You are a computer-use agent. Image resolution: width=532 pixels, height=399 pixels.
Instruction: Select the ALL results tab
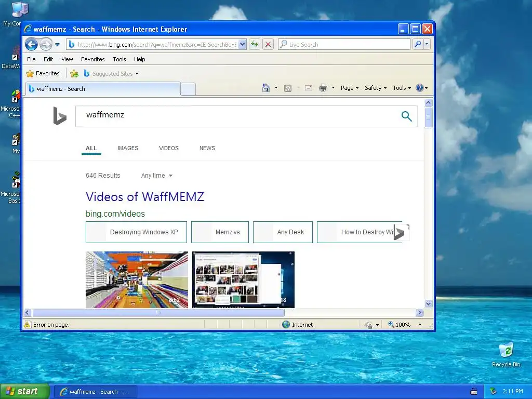[x=91, y=148]
